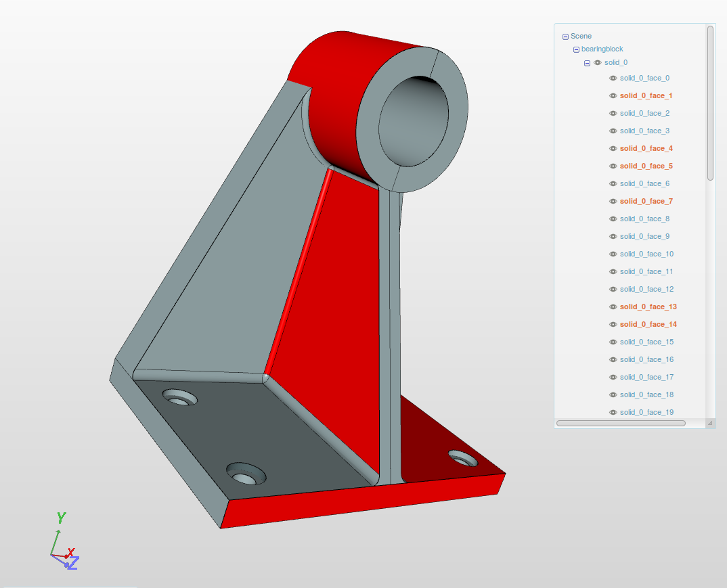Select solid_0_face_15 label
The height and width of the screenshot is (588, 727).
click(x=647, y=342)
